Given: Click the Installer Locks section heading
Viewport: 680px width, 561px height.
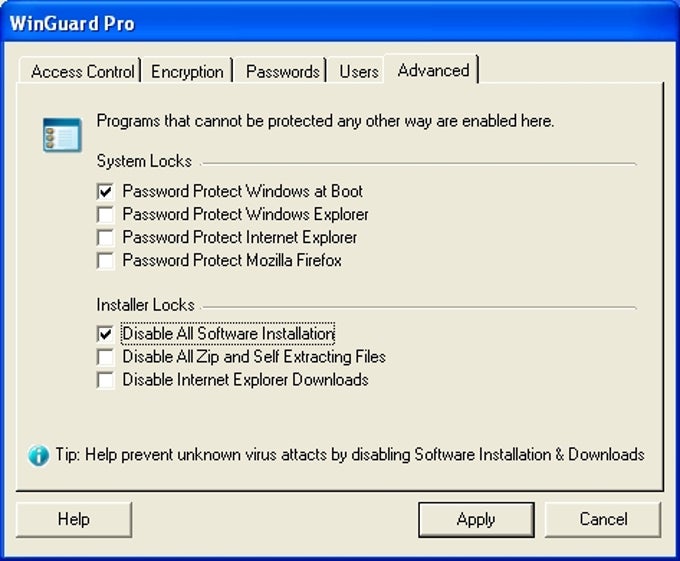Looking at the screenshot, I should pyautogui.click(x=146, y=305).
